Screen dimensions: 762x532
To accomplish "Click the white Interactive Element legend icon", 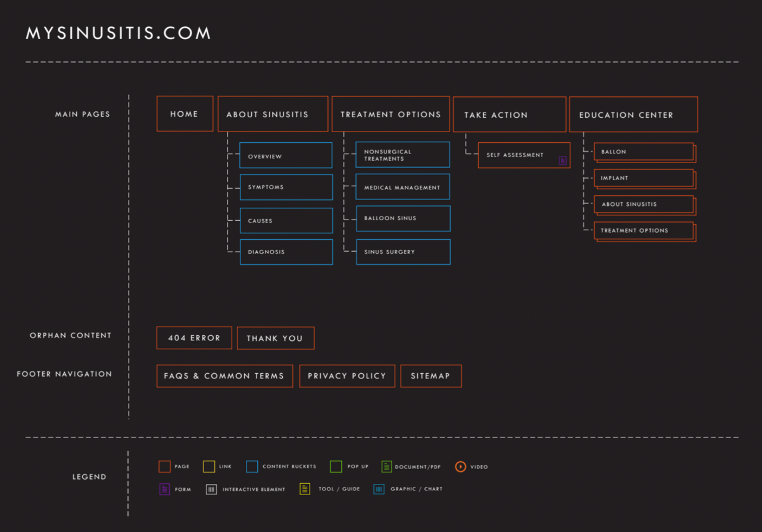I will (x=211, y=489).
